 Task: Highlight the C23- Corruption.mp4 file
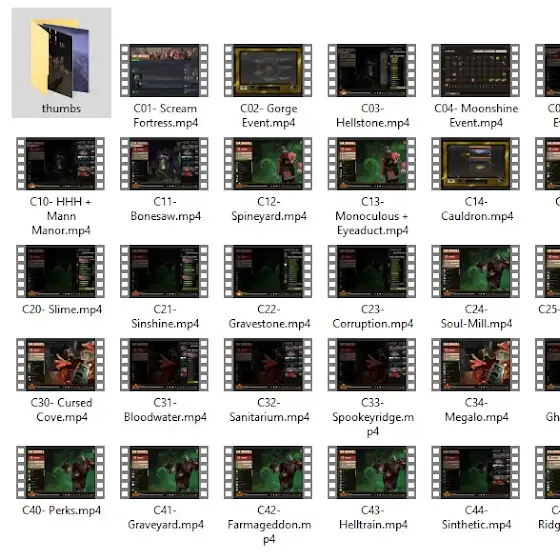(x=372, y=271)
